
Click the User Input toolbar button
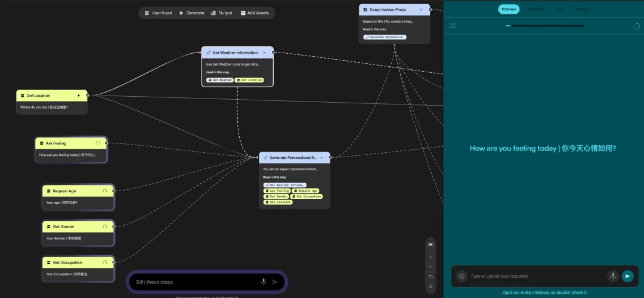[x=158, y=13]
